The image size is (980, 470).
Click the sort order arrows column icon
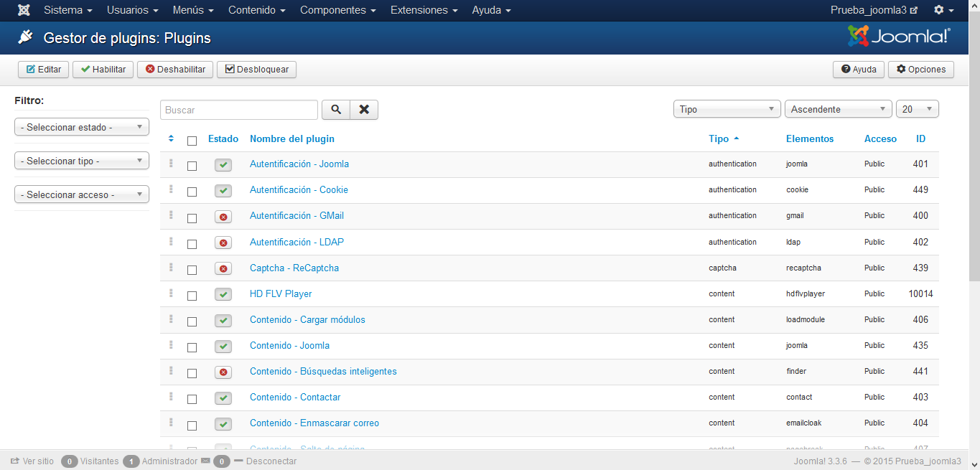coord(171,138)
